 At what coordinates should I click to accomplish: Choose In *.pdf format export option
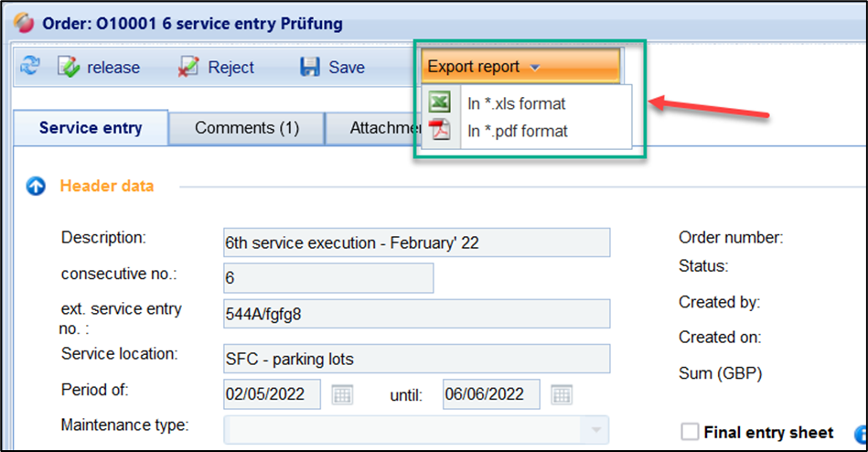(518, 131)
